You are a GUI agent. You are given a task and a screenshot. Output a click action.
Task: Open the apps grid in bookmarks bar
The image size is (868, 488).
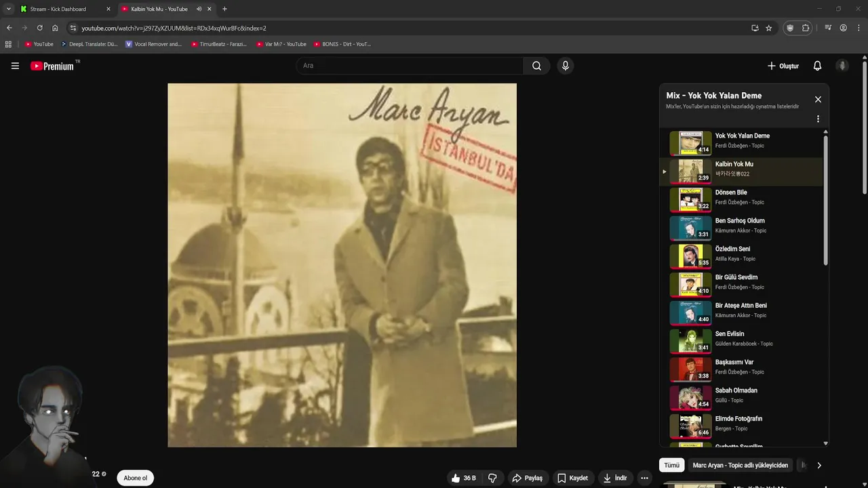(8, 44)
